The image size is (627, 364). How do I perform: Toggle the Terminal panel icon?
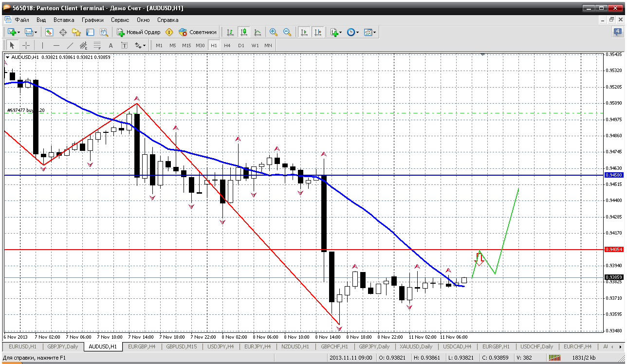(x=90, y=32)
